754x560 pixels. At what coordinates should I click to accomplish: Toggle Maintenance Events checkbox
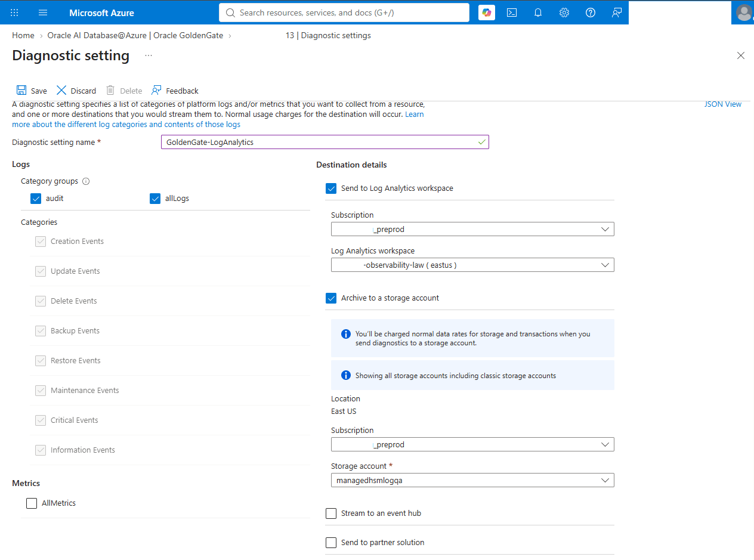pos(41,391)
